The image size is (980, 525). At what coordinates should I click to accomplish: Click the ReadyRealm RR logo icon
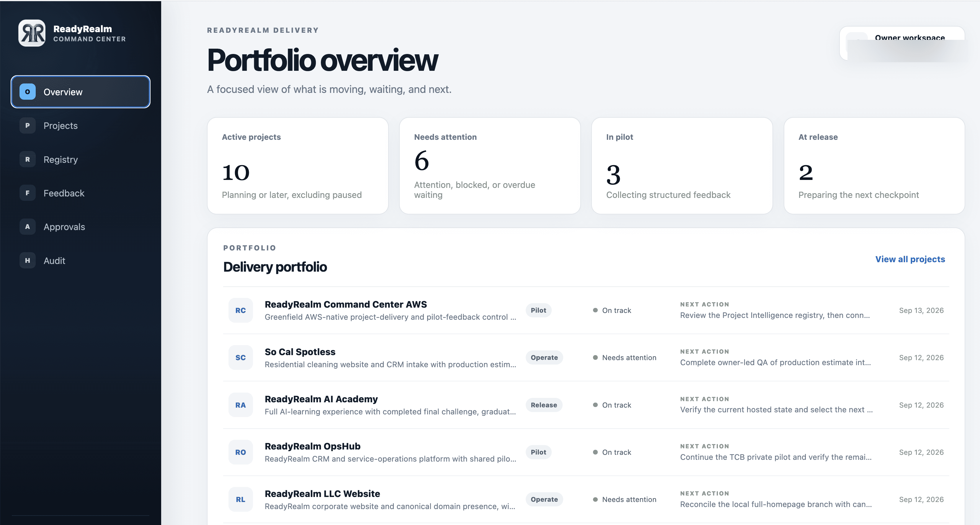coord(32,33)
